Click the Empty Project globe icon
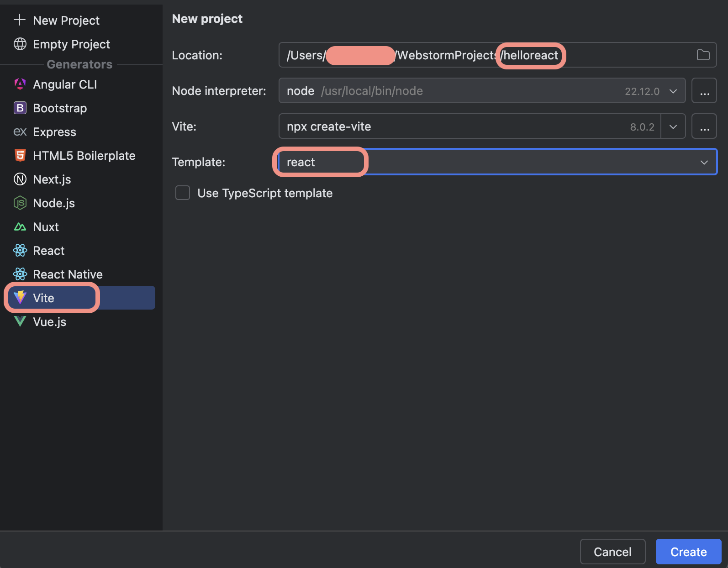Viewport: 728px width, 568px height. 20,44
